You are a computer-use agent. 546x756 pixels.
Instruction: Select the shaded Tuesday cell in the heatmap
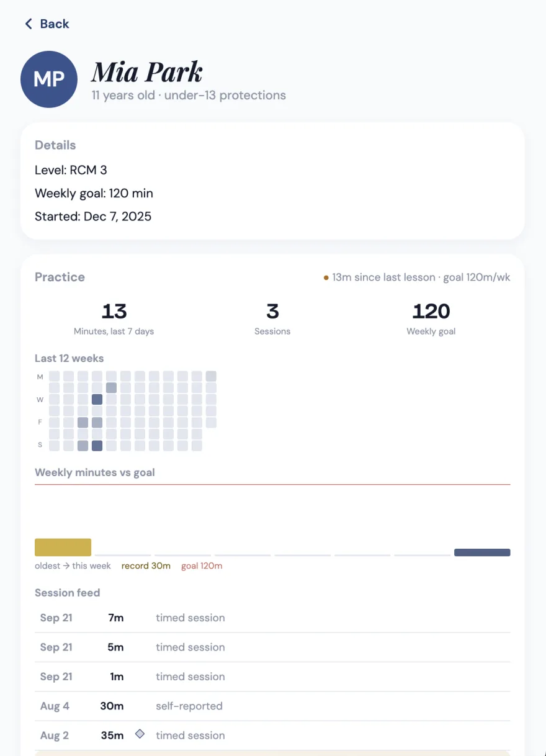111,388
